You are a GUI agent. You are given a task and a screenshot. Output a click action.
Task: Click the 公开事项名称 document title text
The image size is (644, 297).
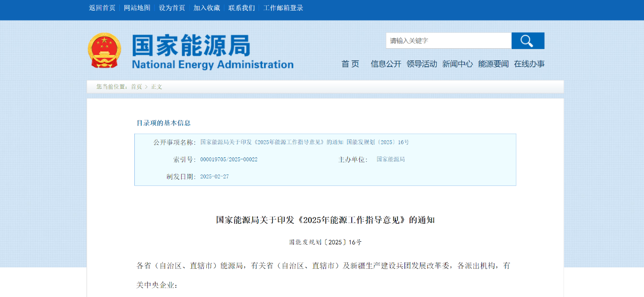[x=304, y=142]
